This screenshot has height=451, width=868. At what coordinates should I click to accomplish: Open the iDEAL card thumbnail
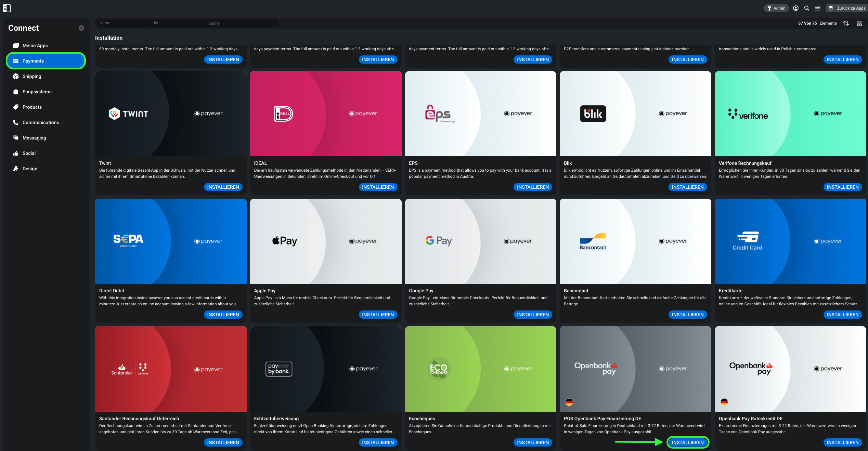click(326, 114)
